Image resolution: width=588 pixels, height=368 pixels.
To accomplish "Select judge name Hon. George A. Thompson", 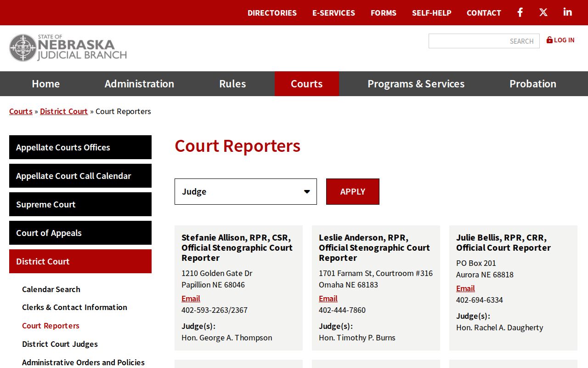I will coord(227,338).
